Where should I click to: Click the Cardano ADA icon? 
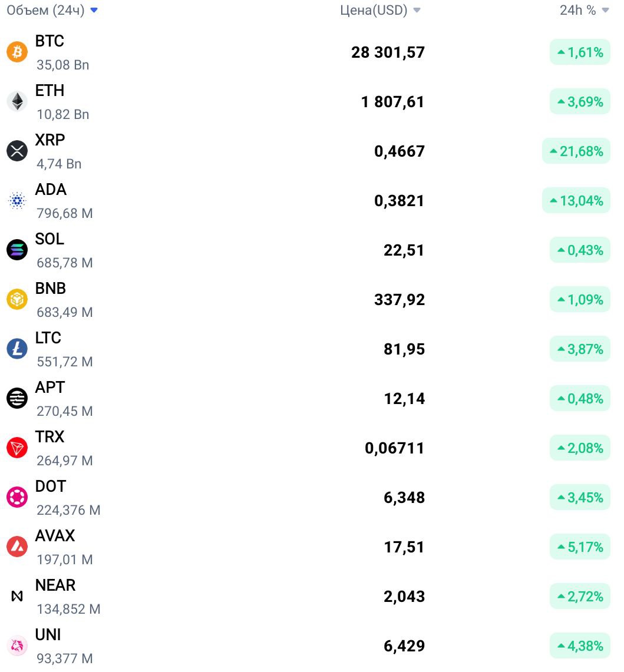(17, 200)
